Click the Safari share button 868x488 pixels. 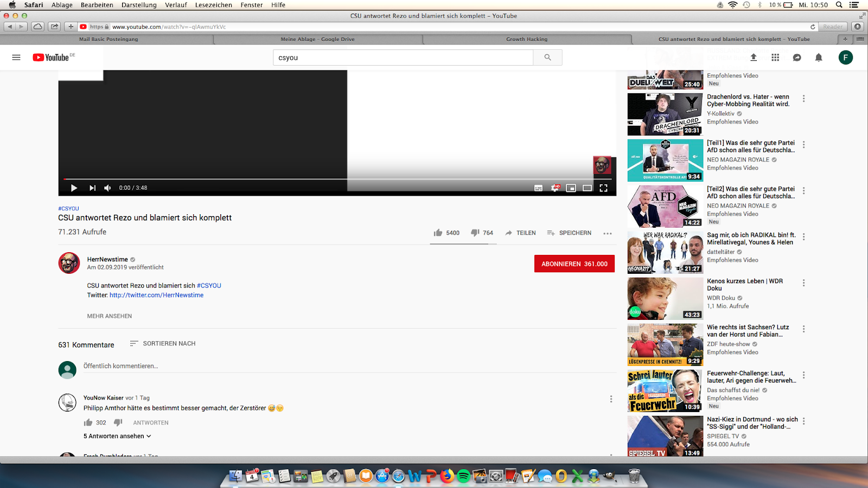click(54, 27)
